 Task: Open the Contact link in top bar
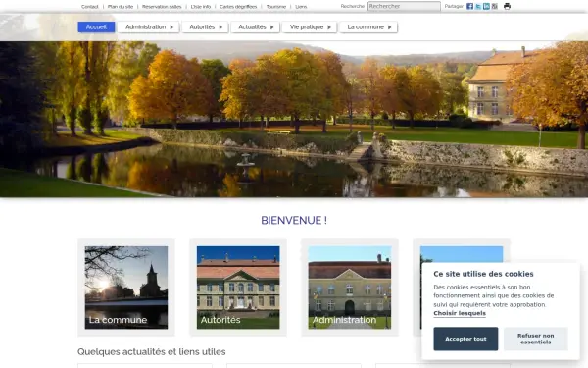pyautogui.click(x=89, y=7)
